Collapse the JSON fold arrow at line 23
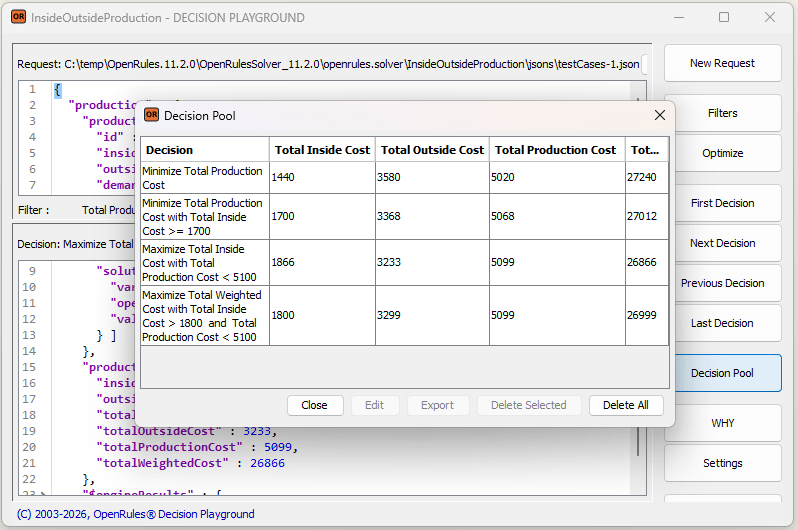The image size is (798, 530). tap(42, 494)
